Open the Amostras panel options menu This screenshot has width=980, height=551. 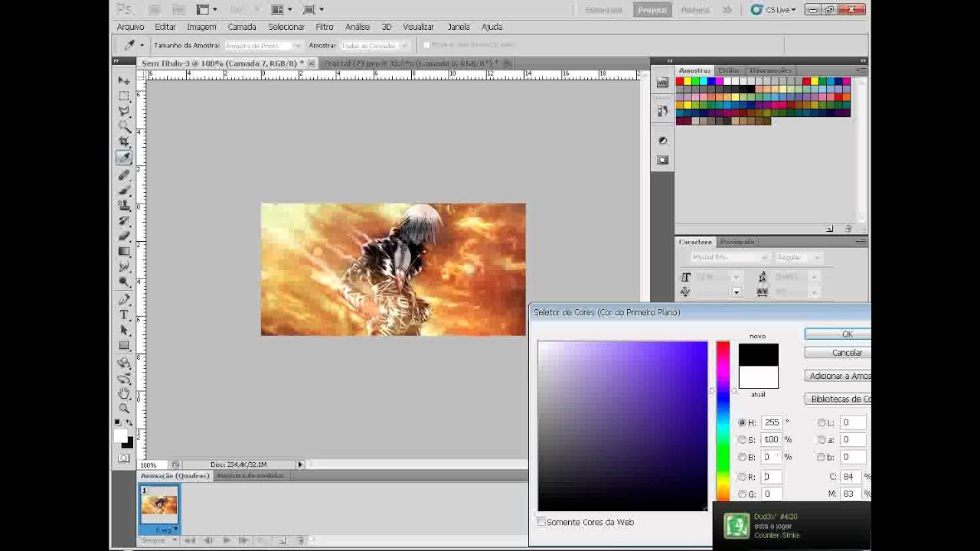pyautogui.click(x=861, y=70)
